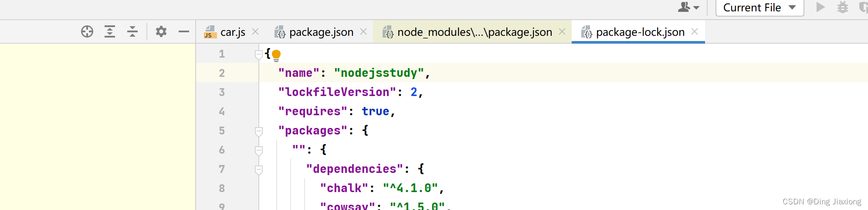Screen dimensions: 868x210
Task: Click the "dependencies" key
Action: pos(355,169)
